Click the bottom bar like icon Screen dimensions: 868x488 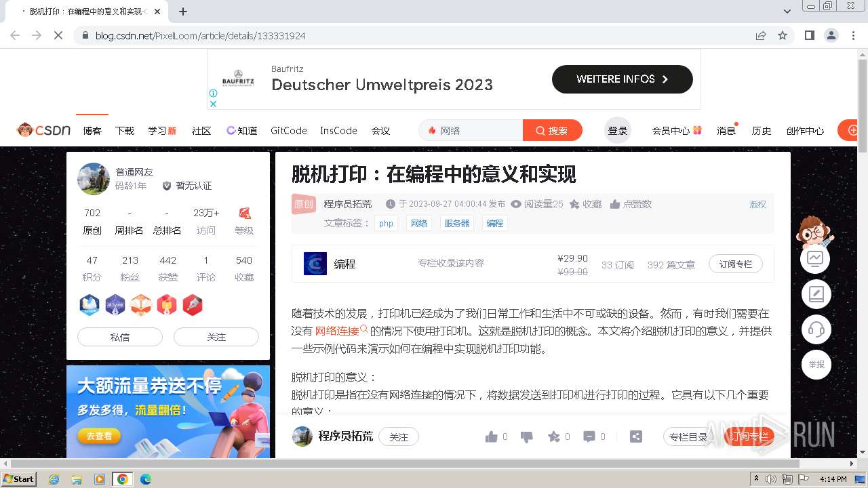click(492, 436)
